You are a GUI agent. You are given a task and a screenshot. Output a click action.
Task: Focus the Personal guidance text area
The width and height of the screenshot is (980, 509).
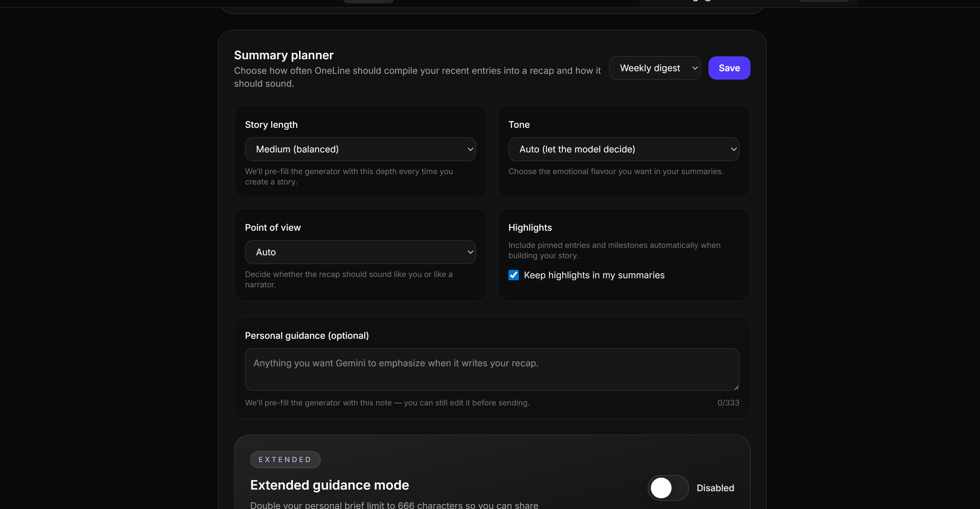pyautogui.click(x=492, y=370)
